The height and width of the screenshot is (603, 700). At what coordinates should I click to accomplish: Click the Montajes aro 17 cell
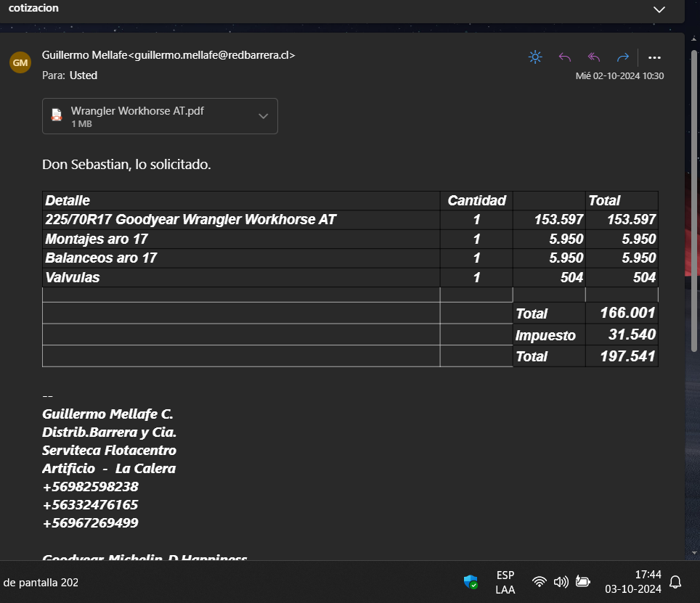[x=241, y=239]
